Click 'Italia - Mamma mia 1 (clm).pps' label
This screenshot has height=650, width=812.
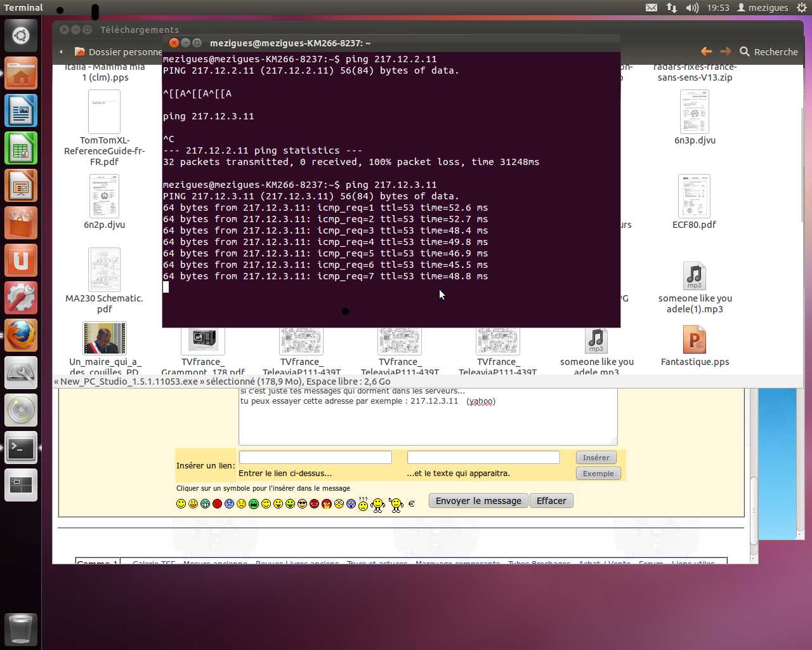[105, 72]
